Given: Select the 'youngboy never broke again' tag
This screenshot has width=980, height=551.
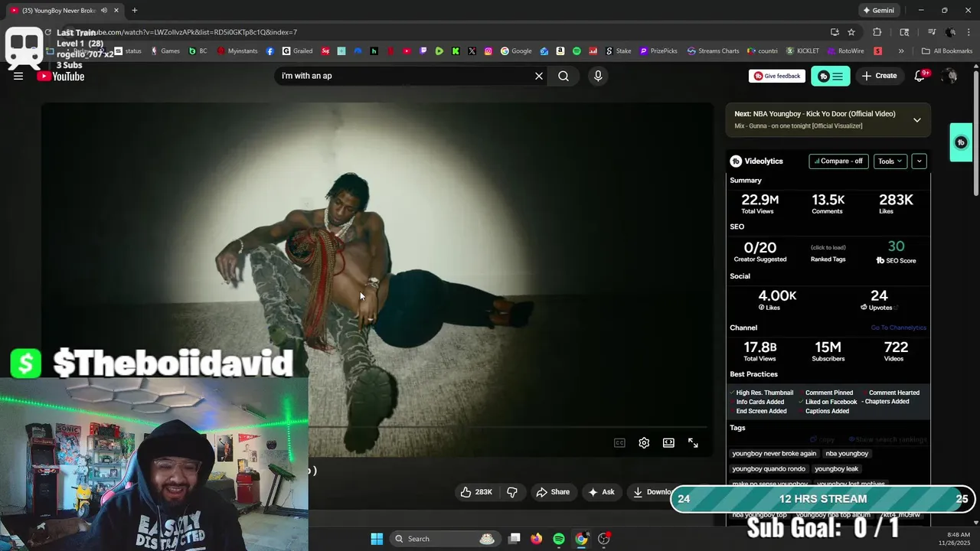Looking at the screenshot, I should [774, 453].
